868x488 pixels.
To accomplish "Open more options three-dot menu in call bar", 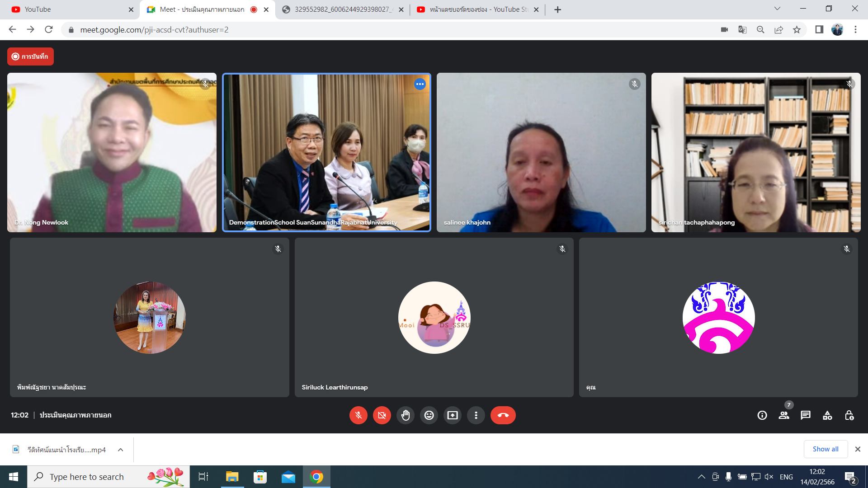I will pos(476,415).
